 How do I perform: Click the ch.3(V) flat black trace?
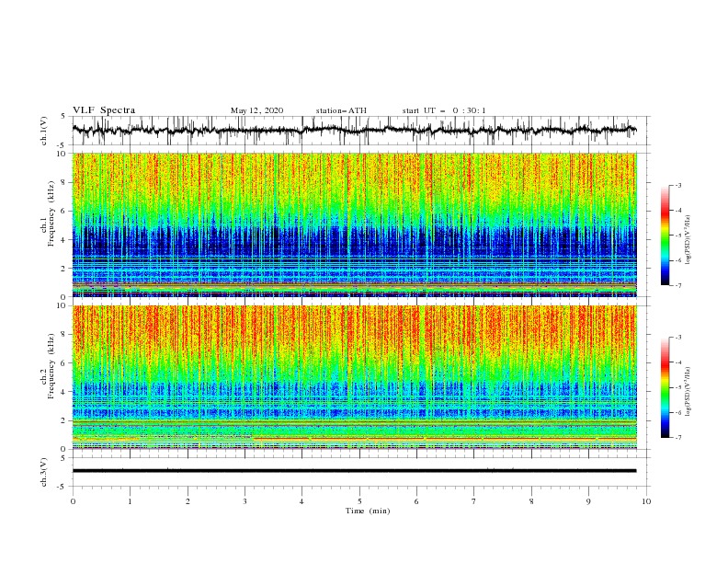pos(354,471)
